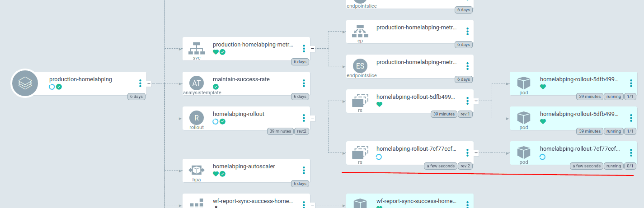Open the homelabping-rollout resource details

pos(238,114)
